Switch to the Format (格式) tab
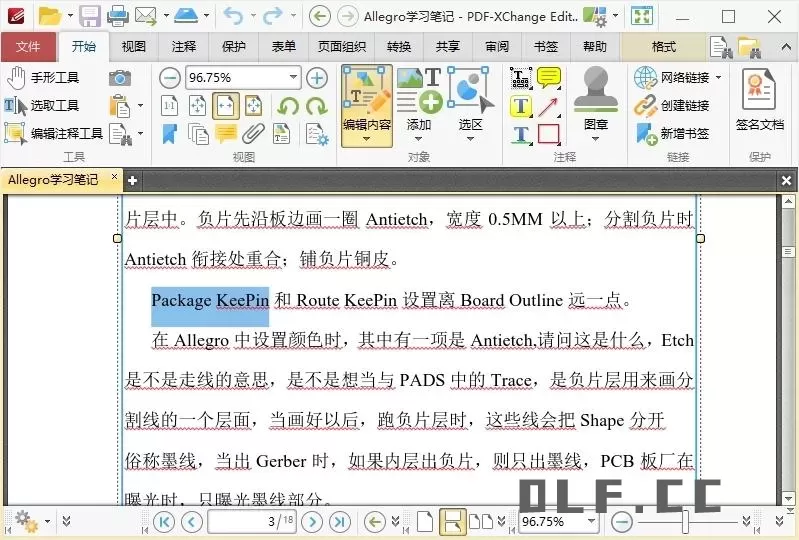 pyautogui.click(x=664, y=47)
